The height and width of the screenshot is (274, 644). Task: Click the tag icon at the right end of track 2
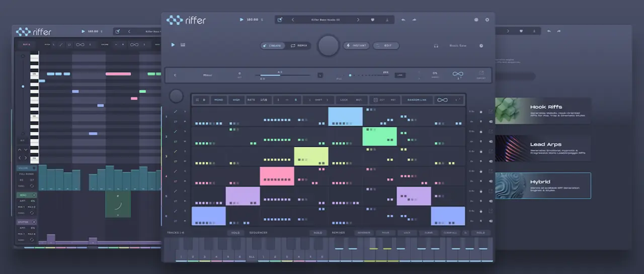pyautogui.click(x=491, y=141)
